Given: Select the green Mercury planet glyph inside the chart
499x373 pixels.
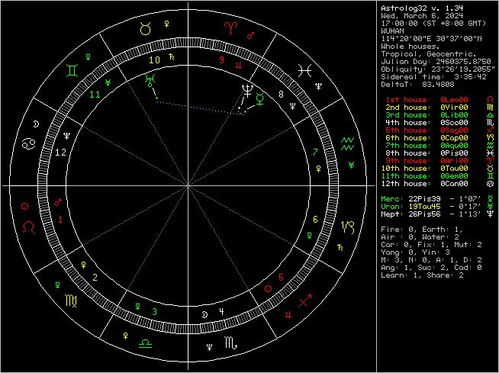Looking at the screenshot, I should coord(260,100).
